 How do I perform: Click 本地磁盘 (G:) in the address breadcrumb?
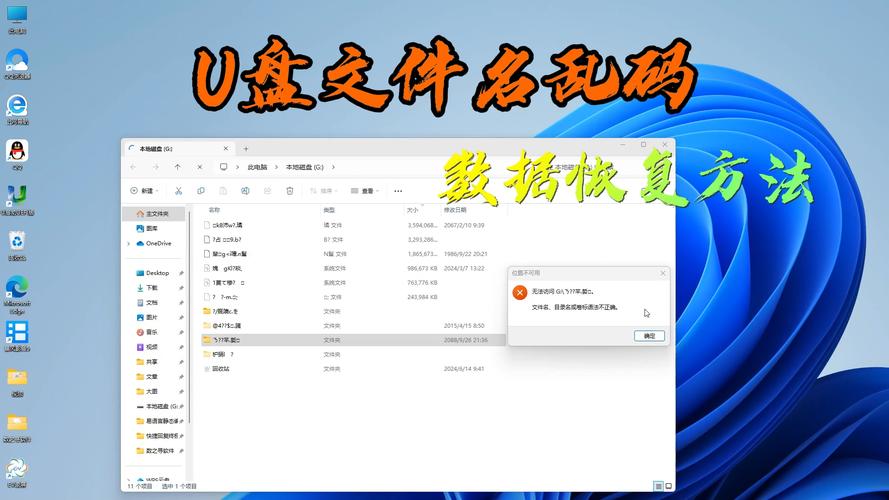pos(304,167)
